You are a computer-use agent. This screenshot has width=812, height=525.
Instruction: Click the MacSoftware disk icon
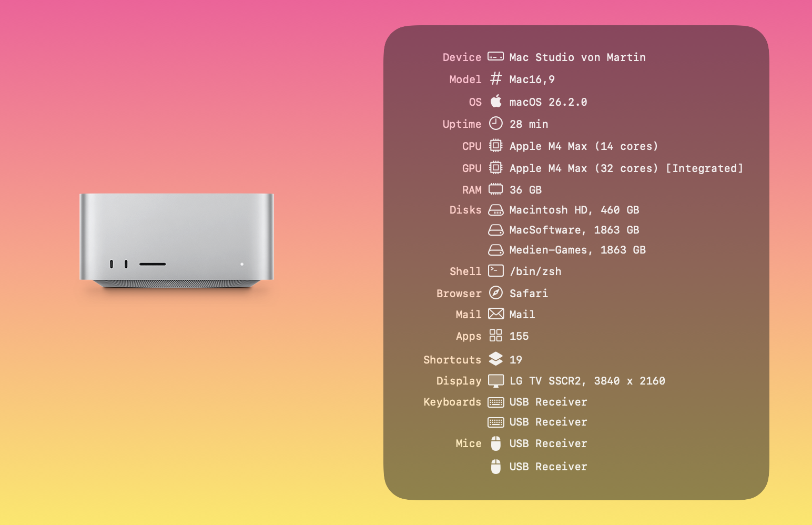(x=496, y=230)
